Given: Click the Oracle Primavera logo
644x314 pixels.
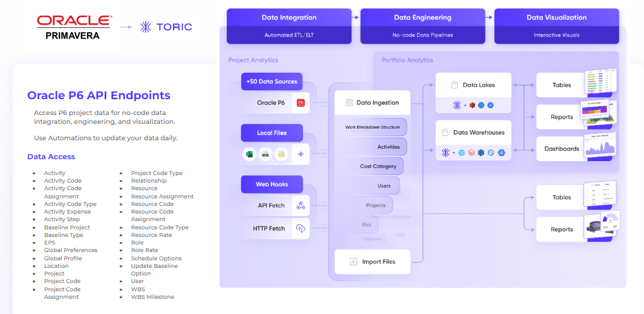Looking at the screenshot, I should [x=75, y=28].
